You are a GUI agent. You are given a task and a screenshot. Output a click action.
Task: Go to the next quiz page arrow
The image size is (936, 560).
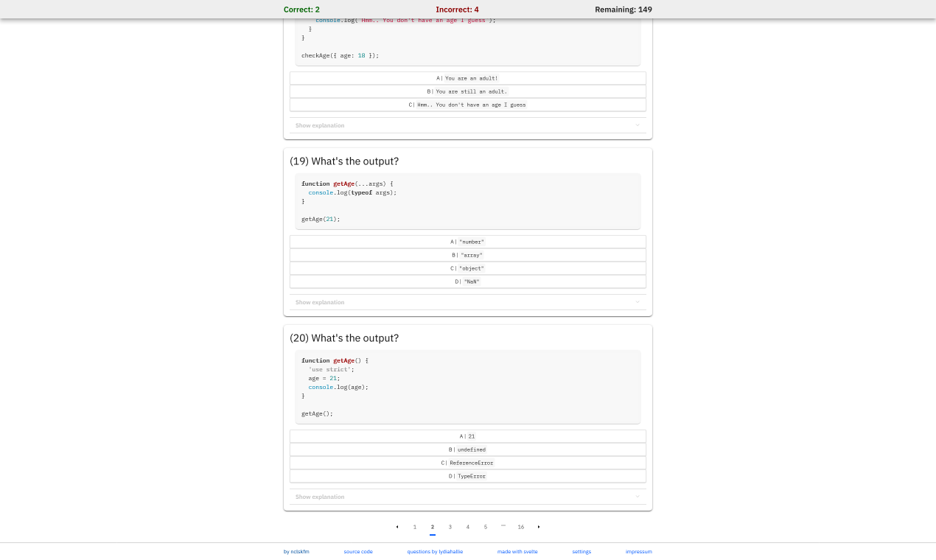click(x=539, y=527)
